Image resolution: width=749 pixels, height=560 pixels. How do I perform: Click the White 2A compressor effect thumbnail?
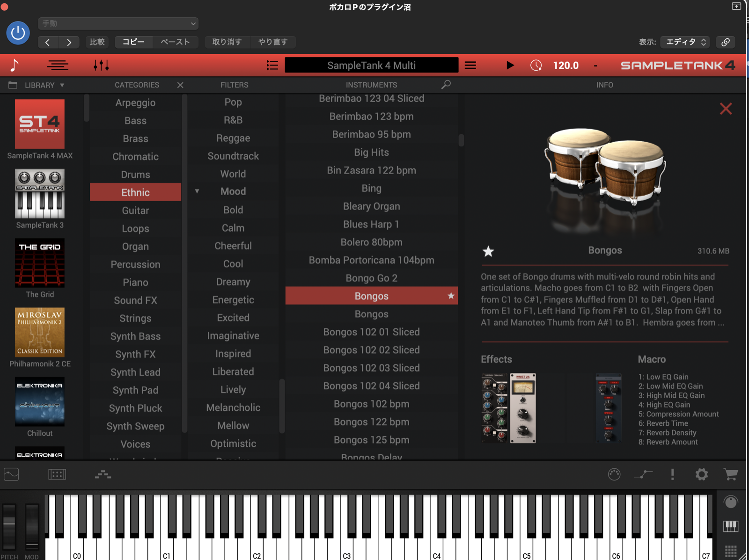point(523,408)
